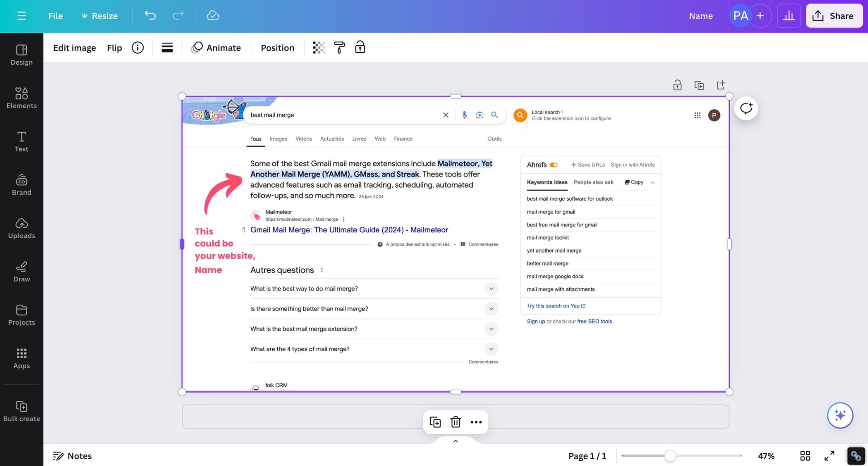Open the analytics chart icon
868x466 pixels.
point(789,16)
